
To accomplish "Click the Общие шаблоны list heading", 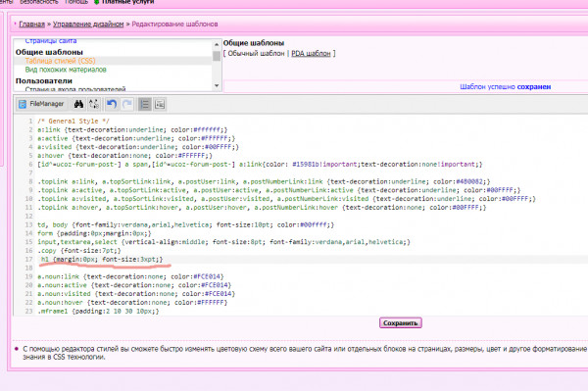I will tap(49, 52).
